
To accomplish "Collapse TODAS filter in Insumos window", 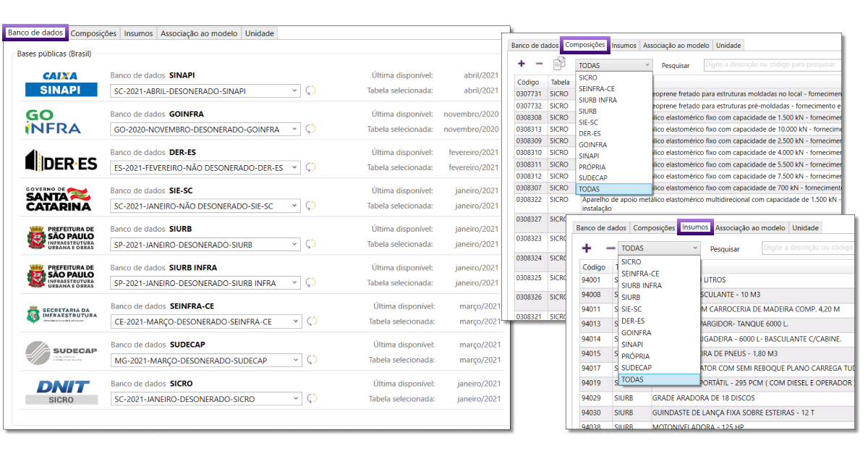I will (x=659, y=248).
